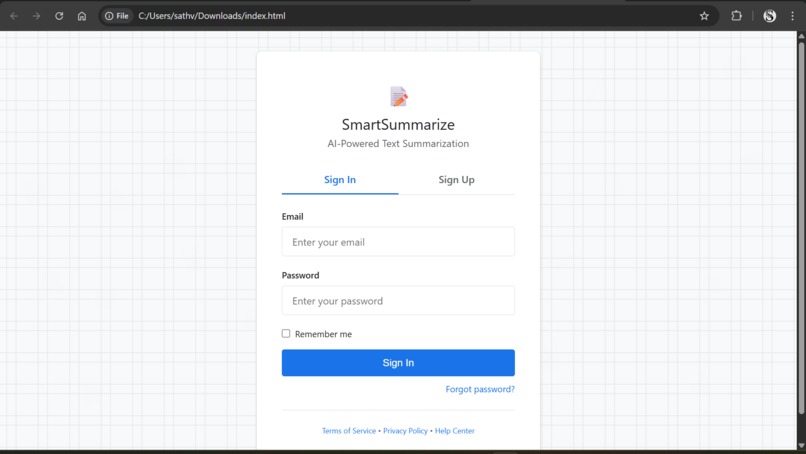The width and height of the screenshot is (806, 454).
Task: Open the Privacy Policy link
Action: tap(405, 431)
